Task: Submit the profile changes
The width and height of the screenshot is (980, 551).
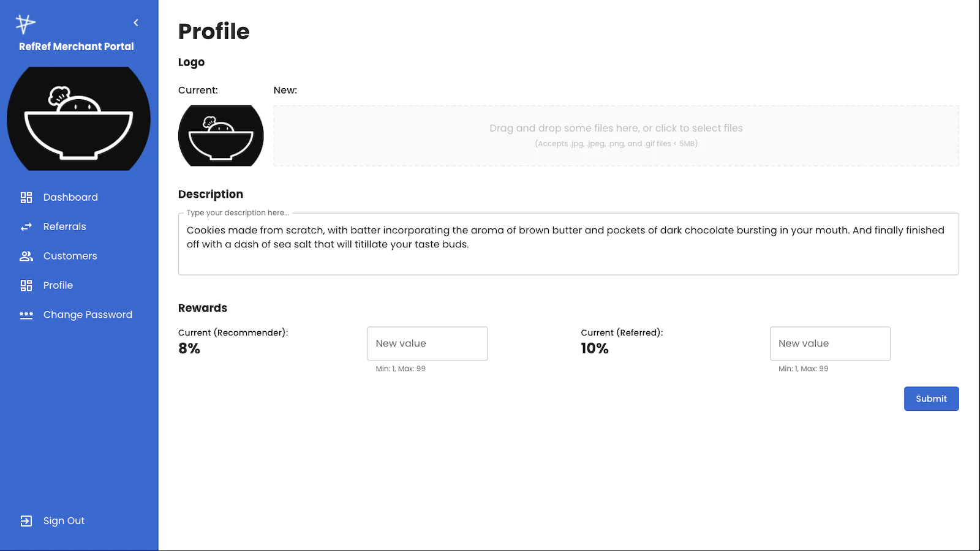Action: point(932,399)
